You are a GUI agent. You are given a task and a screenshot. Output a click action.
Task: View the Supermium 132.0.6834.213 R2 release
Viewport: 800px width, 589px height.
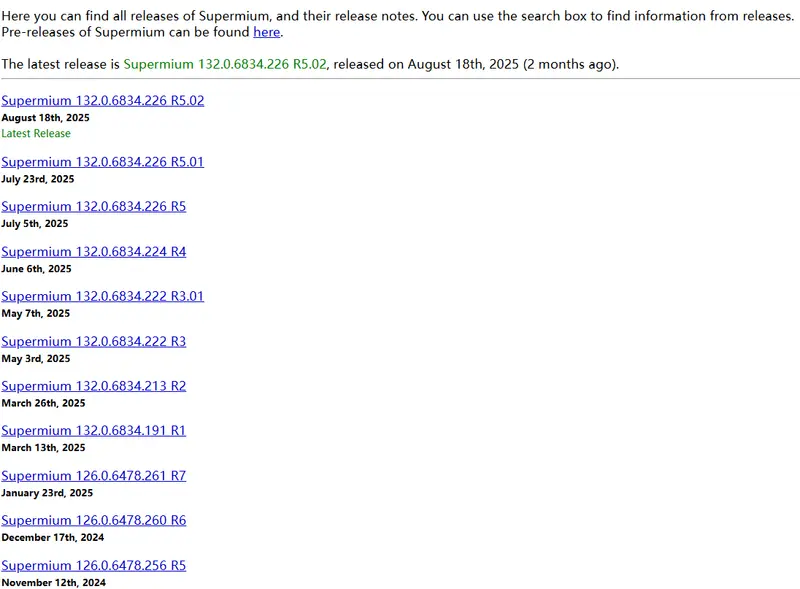click(93, 386)
